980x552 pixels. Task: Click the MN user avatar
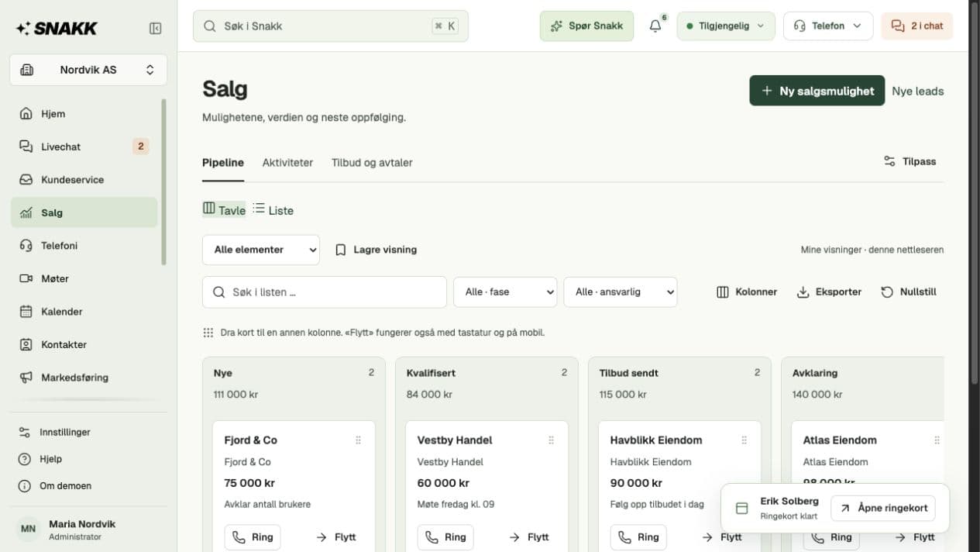pos(28,529)
